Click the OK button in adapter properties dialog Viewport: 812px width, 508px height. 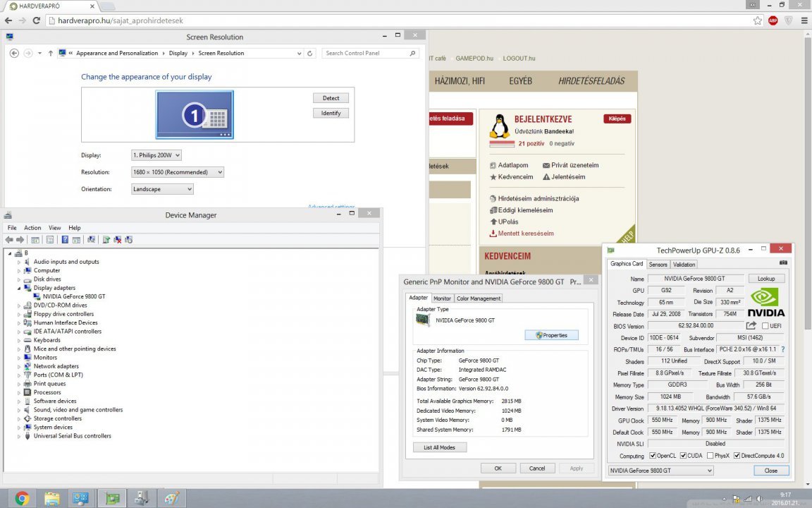(498, 468)
